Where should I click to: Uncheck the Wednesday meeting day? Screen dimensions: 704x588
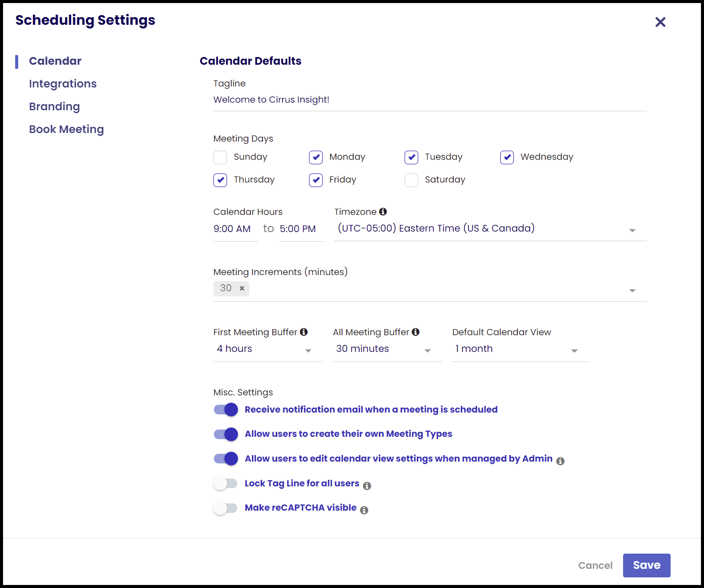[x=507, y=157]
